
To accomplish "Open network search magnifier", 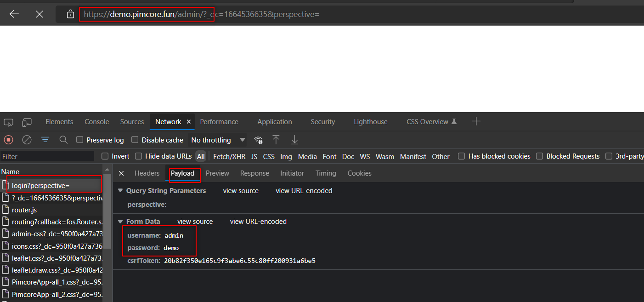I will (63, 140).
